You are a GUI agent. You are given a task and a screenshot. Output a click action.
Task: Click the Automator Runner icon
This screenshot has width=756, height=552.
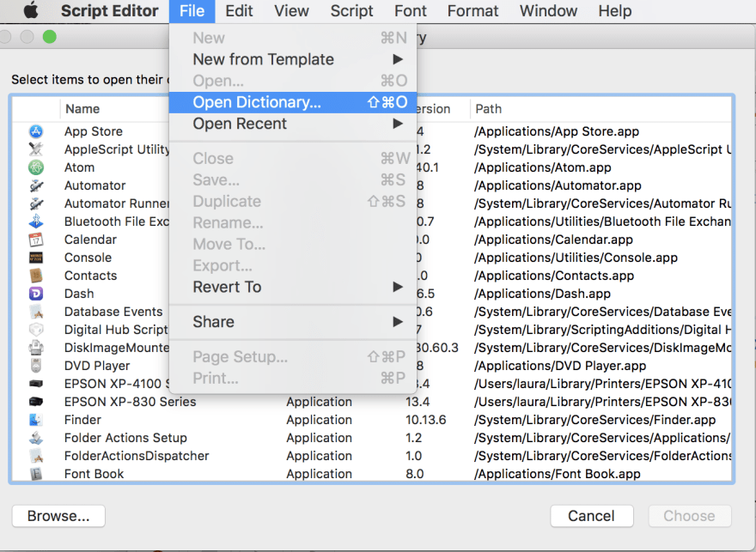click(36, 203)
